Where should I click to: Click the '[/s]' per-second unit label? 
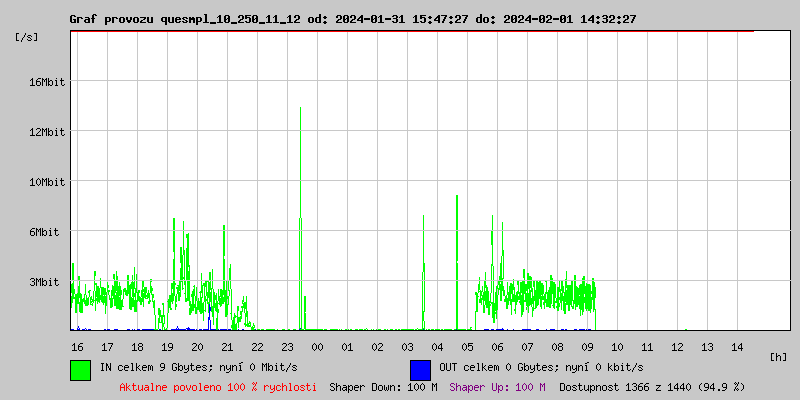(x=27, y=37)
